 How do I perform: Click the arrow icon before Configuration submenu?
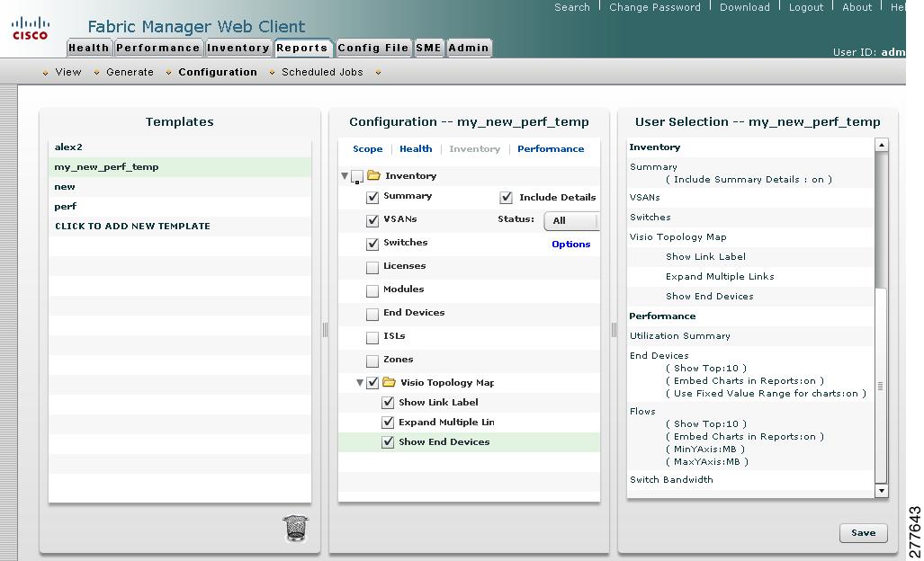click(168, 73)
